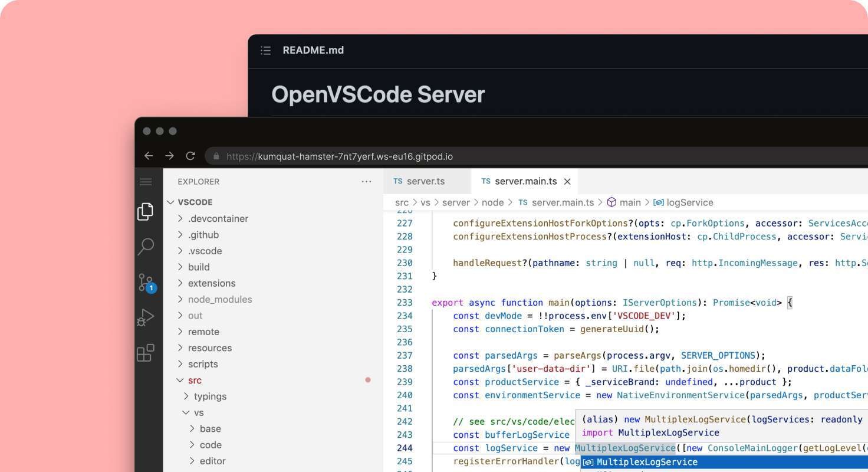Expand the typings folder
The image size is (868, 472).
[211, 396]
